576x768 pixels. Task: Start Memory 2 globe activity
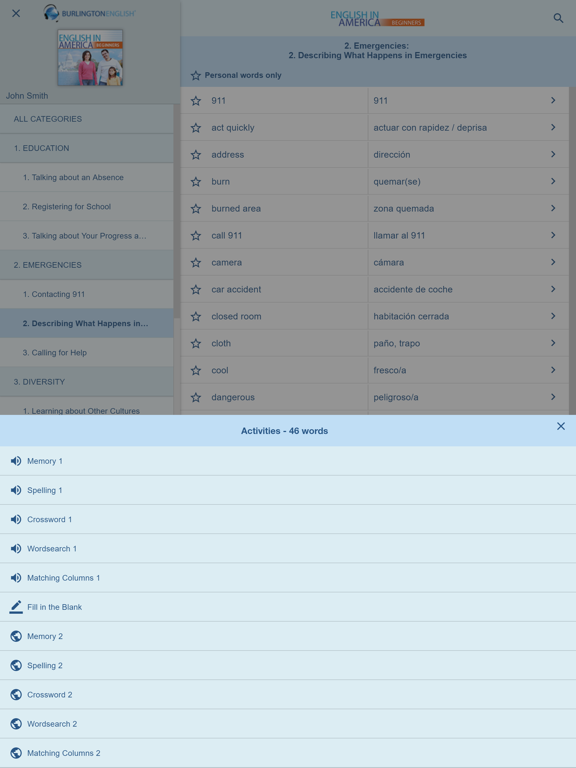tap(288, 636)
